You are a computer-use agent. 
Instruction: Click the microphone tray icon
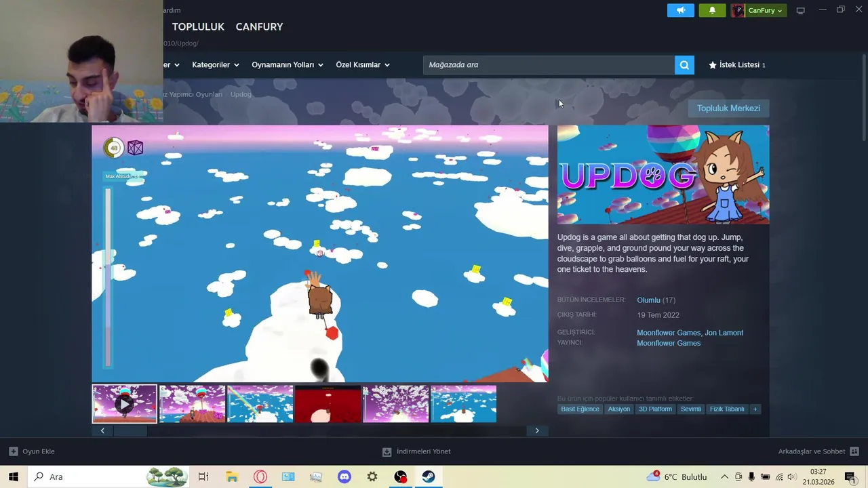coord(751,477)
